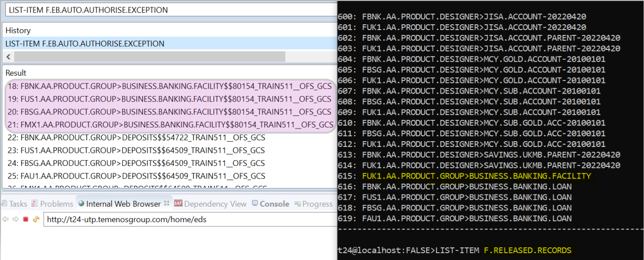The height and width of the screenshot is (260, 644).
Task: Select result row 18 FBNK.AA.PRODUCT.GROUP
Action: point(169,86)
